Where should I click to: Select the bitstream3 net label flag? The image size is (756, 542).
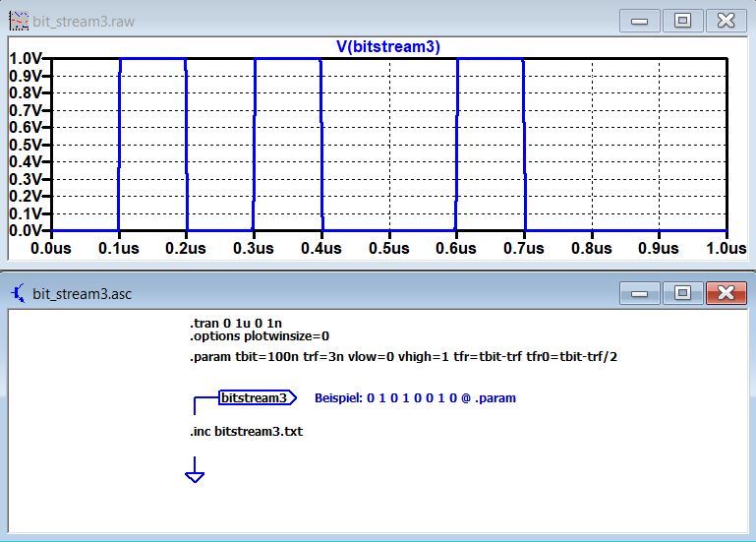[x=257, y=397]
